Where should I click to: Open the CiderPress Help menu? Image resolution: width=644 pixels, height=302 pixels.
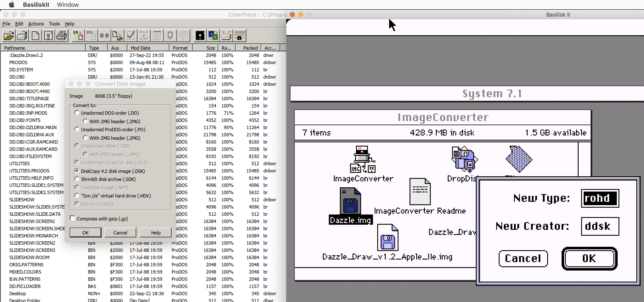tap(70, 24)
